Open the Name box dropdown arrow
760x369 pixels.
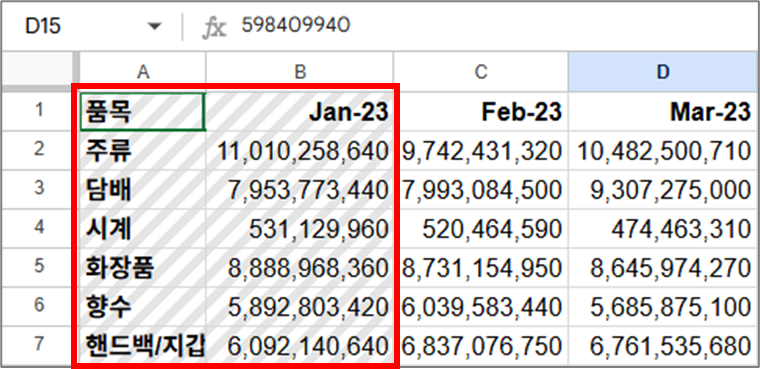coord(155,27)
